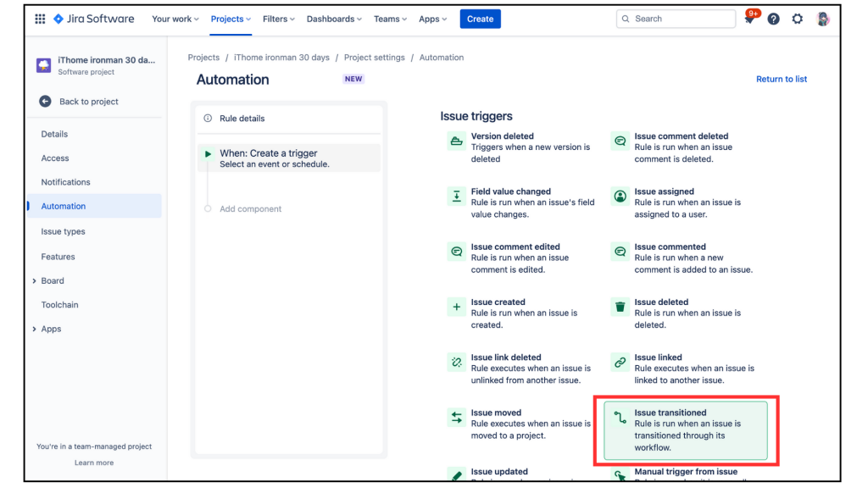The height and width of the screenshot is (488, 868).
Task: Click the Rule details info icon
Action: click(208, 119)
